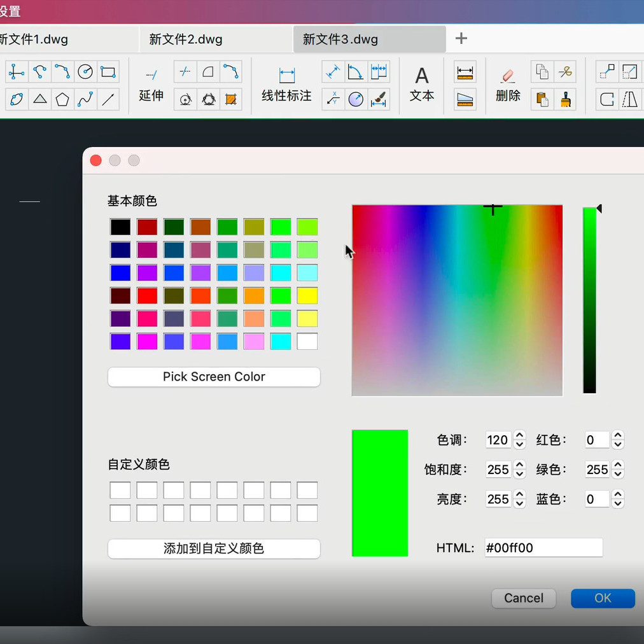Confirm with the OK button
Image resolution: width=644 pixels, height=644 pixels.
(603, 598)
